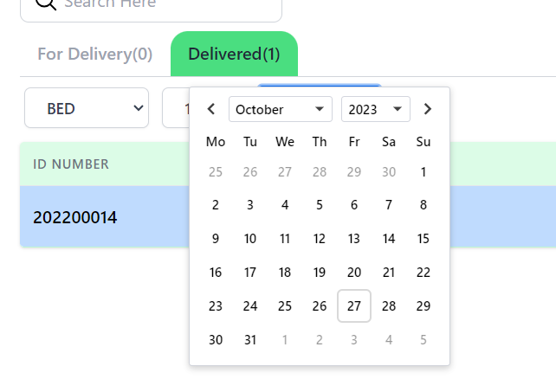Pick October 23 on calendar

pos(216,306)
